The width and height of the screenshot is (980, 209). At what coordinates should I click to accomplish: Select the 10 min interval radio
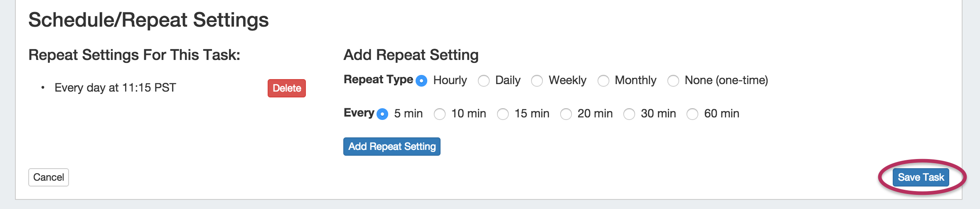click(x=440, y=114)
